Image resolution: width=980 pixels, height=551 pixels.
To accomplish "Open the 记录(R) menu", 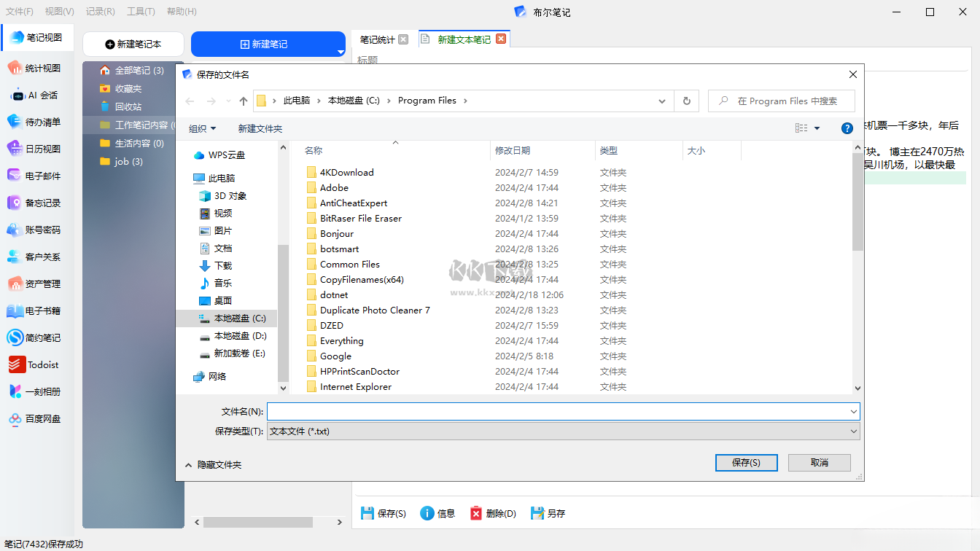I will tap(101, 12).
